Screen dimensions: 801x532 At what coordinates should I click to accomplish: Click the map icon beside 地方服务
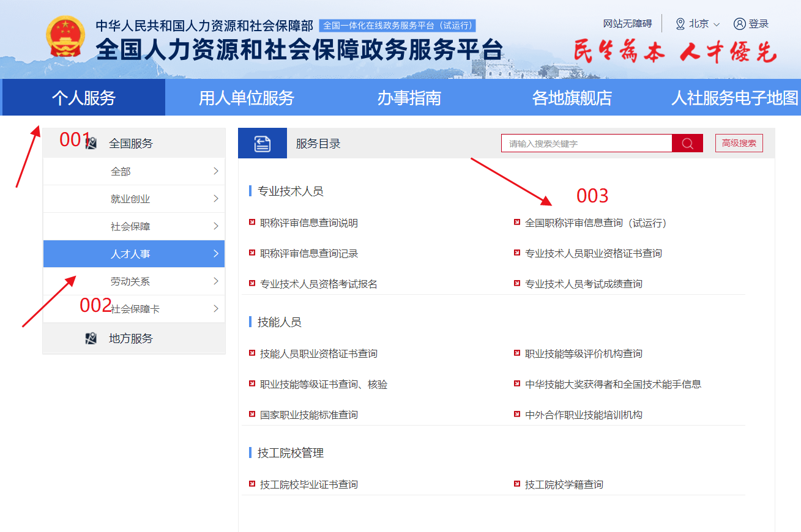click(x=92, y=338)
